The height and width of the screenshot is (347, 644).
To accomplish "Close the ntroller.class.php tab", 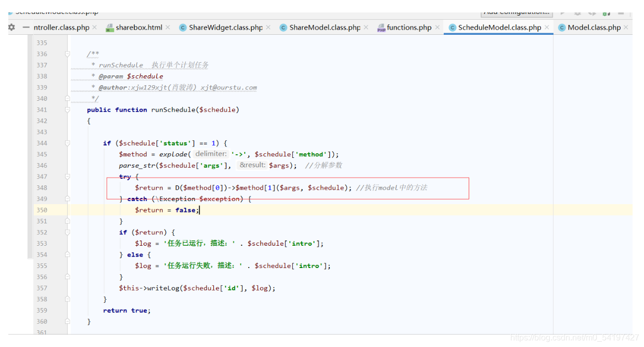I will click(95, 28).
